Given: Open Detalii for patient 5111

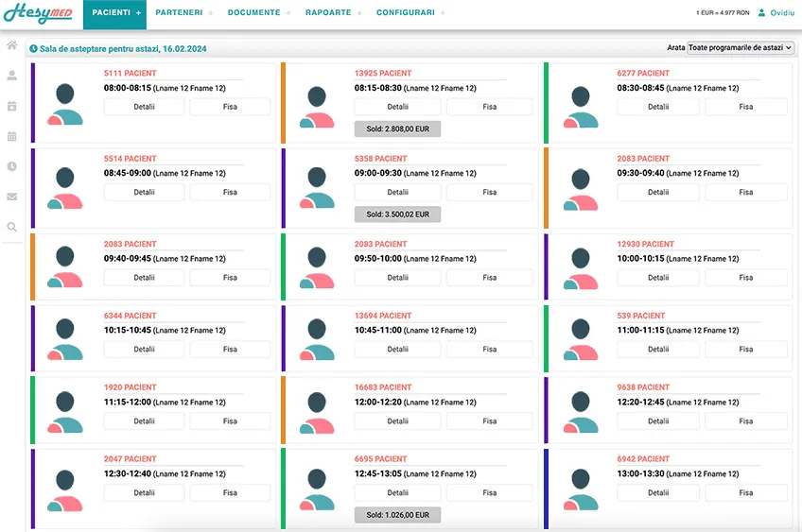Looking at the screenshot, I should coord(145,107).
